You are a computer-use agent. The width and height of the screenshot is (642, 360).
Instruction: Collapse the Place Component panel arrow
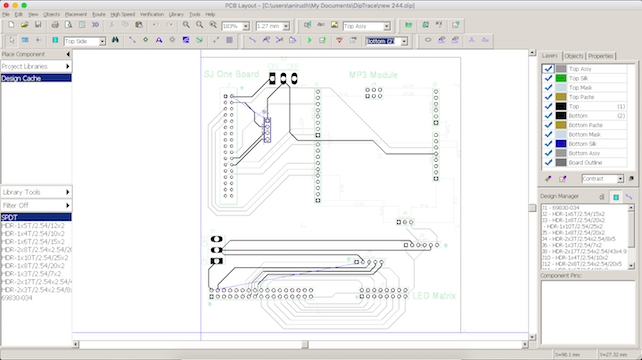click(68, 54)
